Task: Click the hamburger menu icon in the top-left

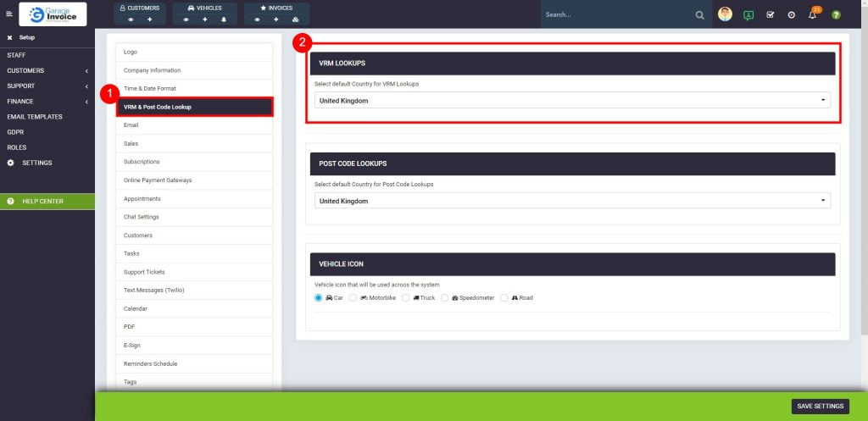Action: (9, 14)
